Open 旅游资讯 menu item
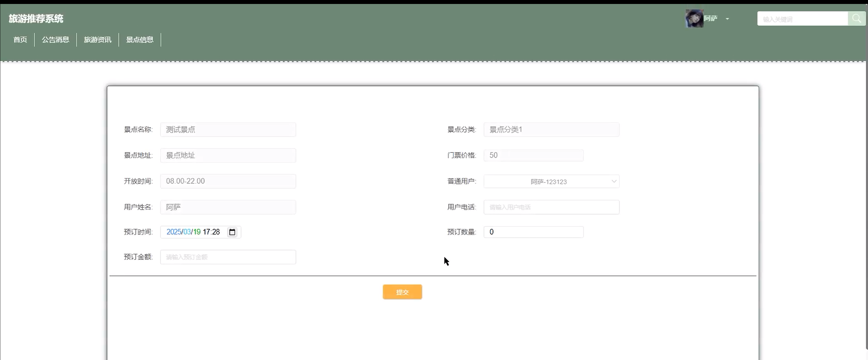The height and width of the screenshot is (360, 868). [x=98, y=40]
